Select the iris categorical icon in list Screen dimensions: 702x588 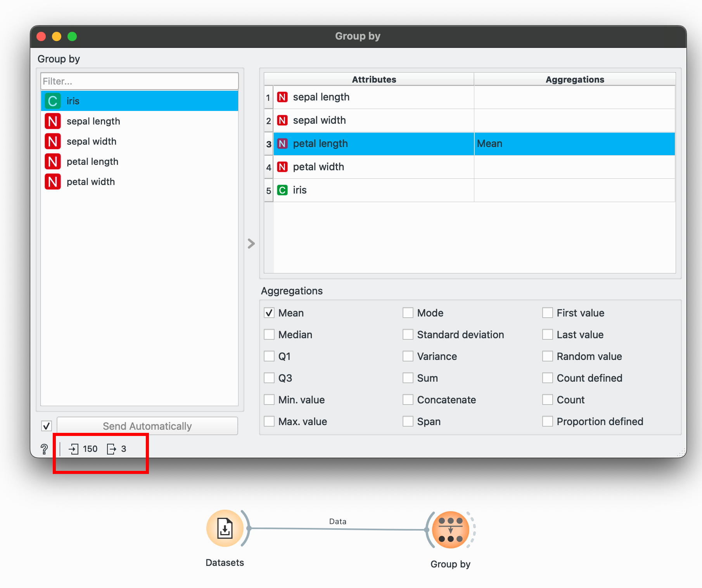coord(53,101)
